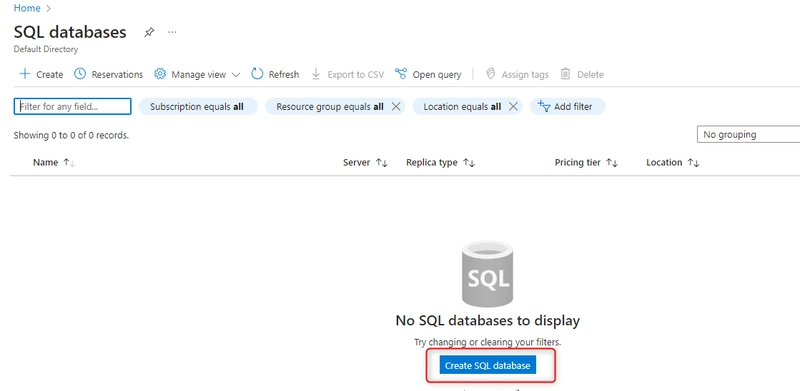The height and width of the screenshot is (391, 800).
Task: Click the Manage view gear icon
Action: click(x=160, y=74)
